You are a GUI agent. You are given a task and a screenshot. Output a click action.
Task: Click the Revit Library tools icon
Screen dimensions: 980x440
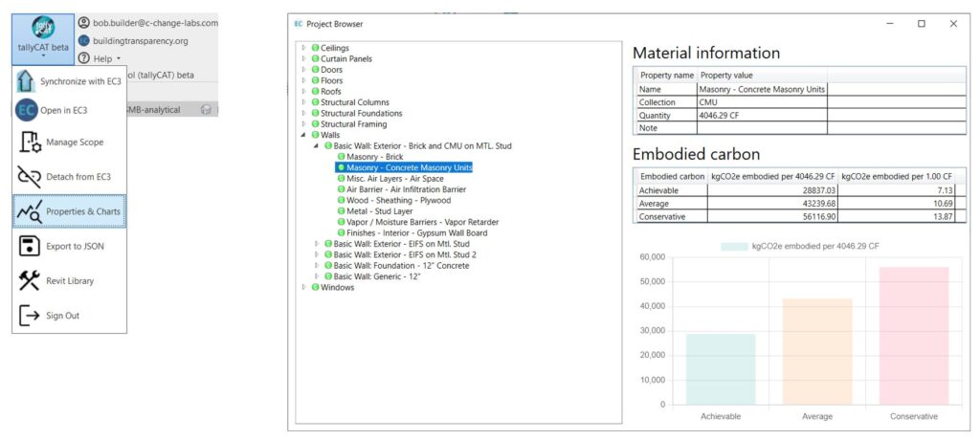[x=30, y=280]
